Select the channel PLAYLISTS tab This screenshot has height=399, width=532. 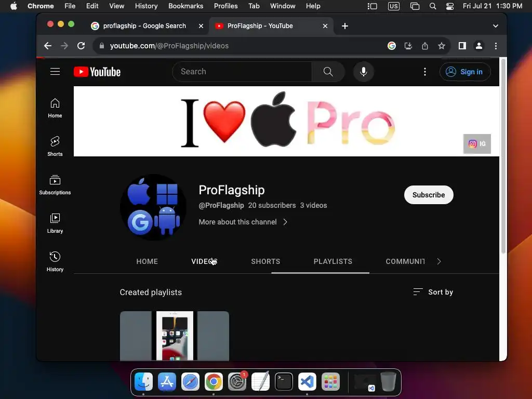click(333, 261)
